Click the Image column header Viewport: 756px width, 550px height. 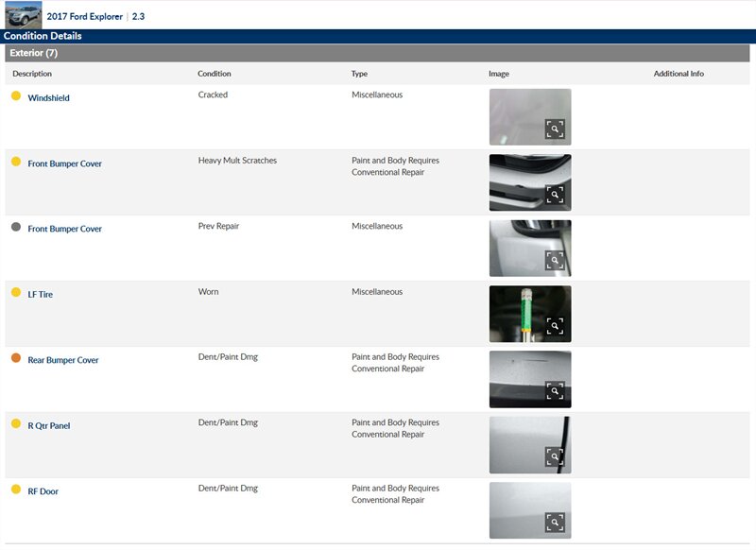(499, 74)
